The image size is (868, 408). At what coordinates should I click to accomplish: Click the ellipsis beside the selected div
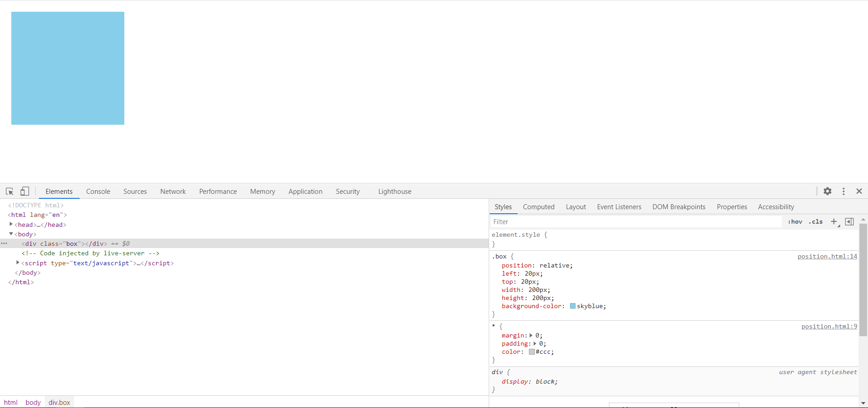(x=4, y=244)
